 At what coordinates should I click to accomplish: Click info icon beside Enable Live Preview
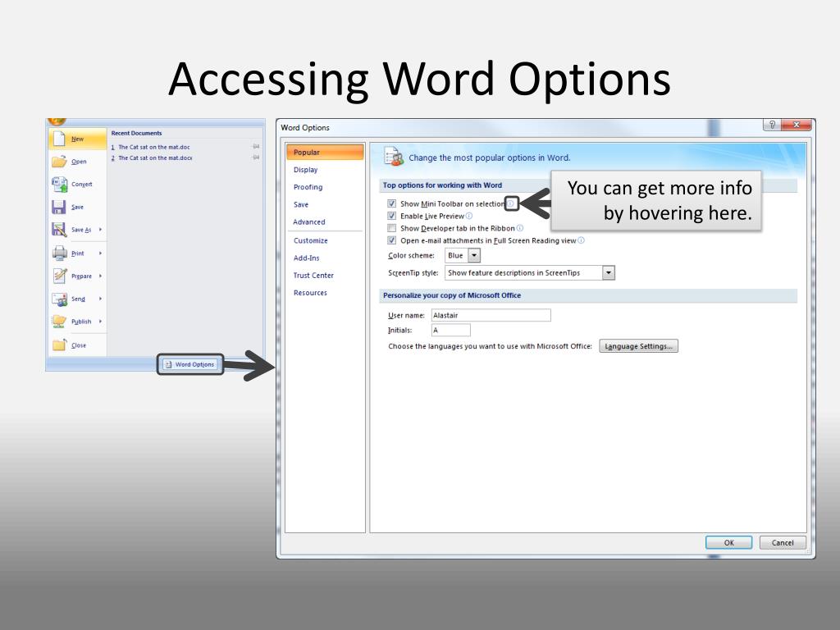(469, 216)
